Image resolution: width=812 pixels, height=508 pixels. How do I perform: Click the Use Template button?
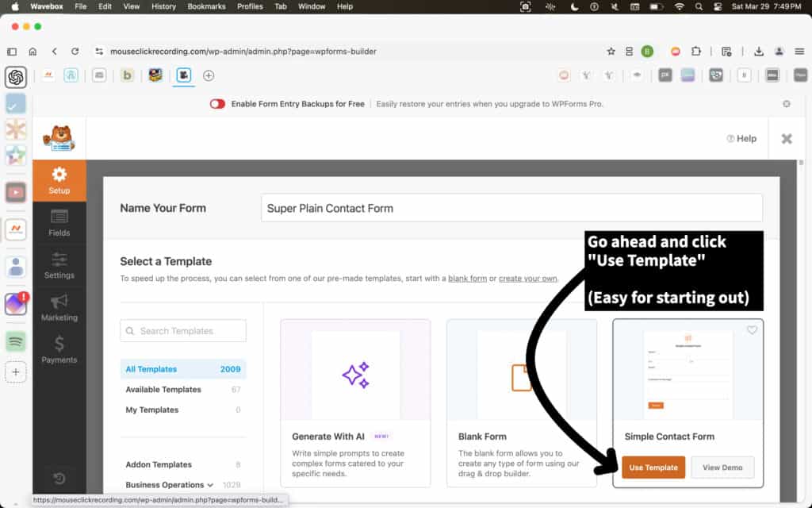tap(653, 468)
